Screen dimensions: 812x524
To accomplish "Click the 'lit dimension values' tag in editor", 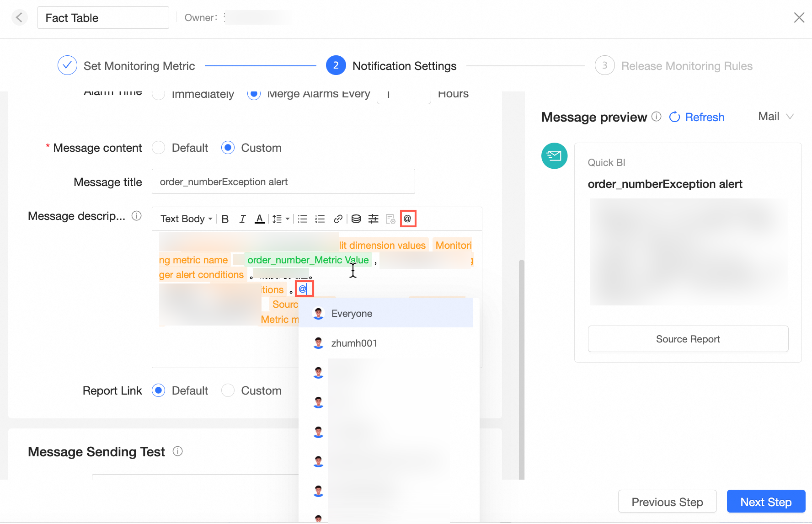I will tap(382, 245).
